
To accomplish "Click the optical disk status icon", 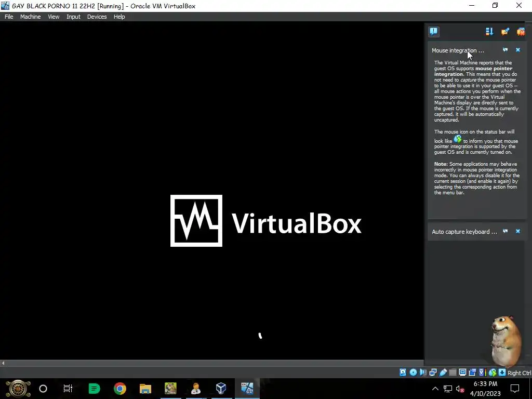I will coord(413,372).
